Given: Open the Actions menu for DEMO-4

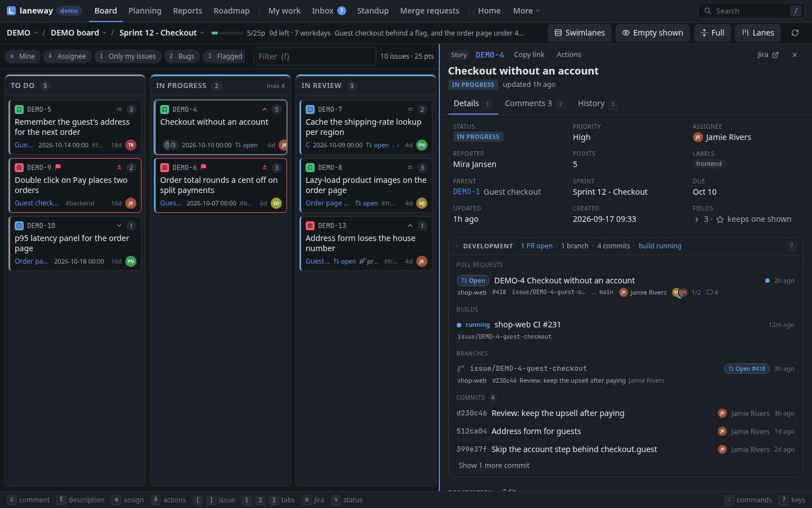Looking at the screenshot, I should (x=569, y=55).
